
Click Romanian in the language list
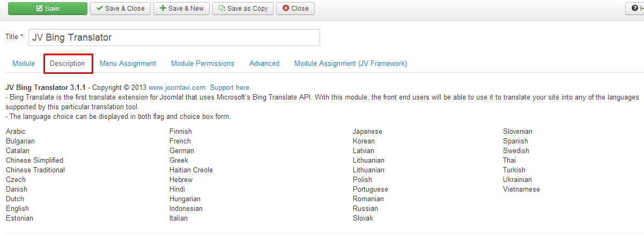click(x=368, y=199)
